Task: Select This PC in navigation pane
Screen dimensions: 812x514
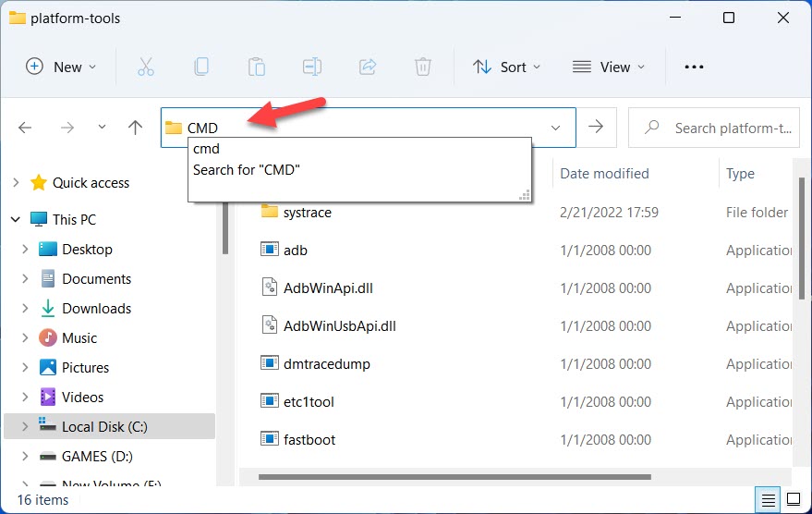Action: click(74, 220)
